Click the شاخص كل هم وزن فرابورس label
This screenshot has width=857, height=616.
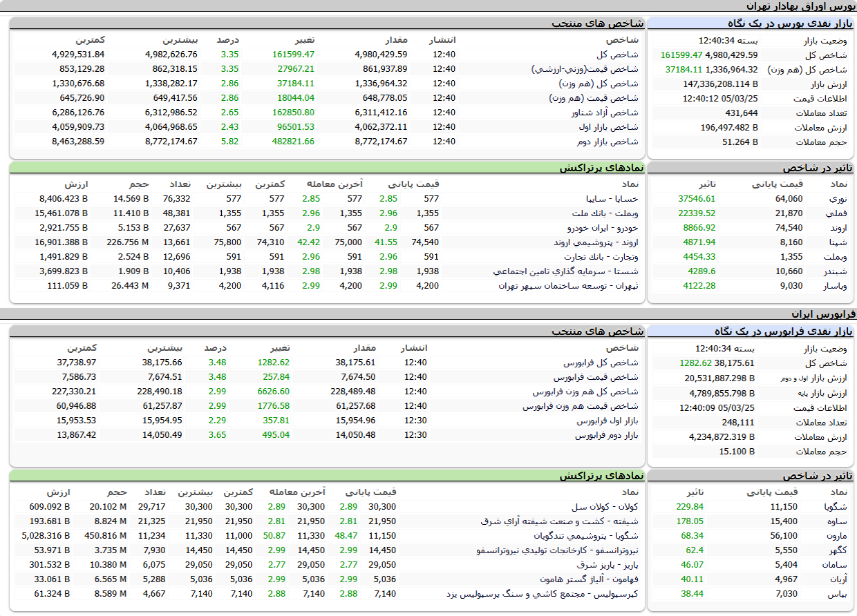coord(586,392)
